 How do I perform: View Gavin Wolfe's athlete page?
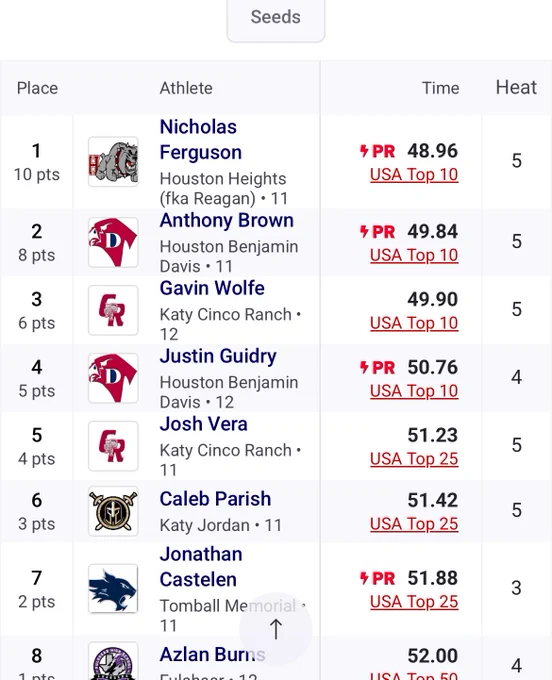[212, 288]
